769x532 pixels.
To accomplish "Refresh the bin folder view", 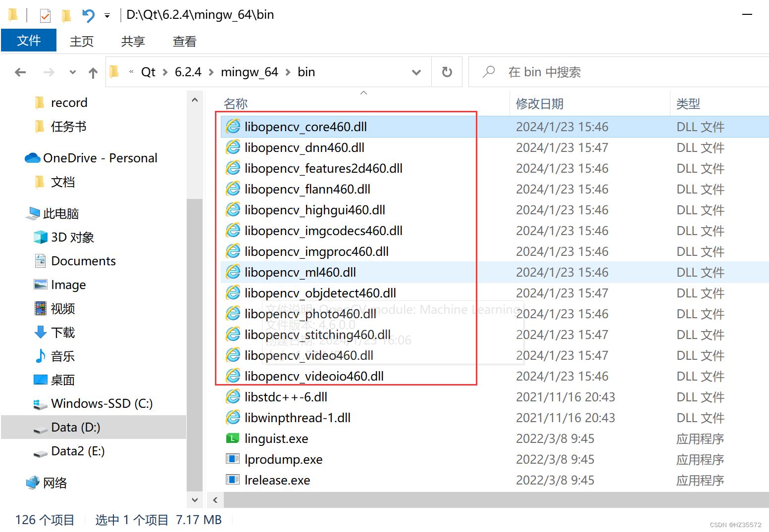I will pyautogui.click(x=447, y=72).
